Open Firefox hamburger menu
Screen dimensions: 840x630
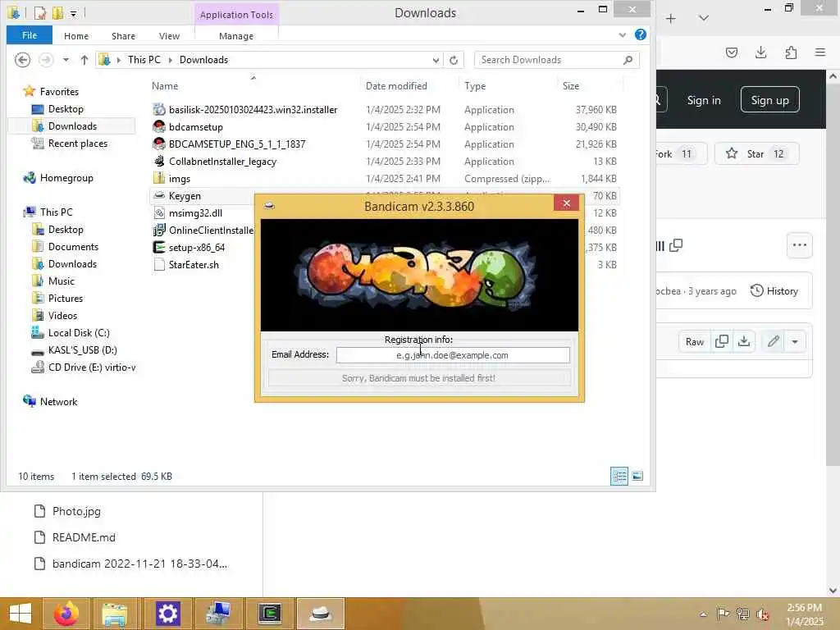click(x=820, y=52)
